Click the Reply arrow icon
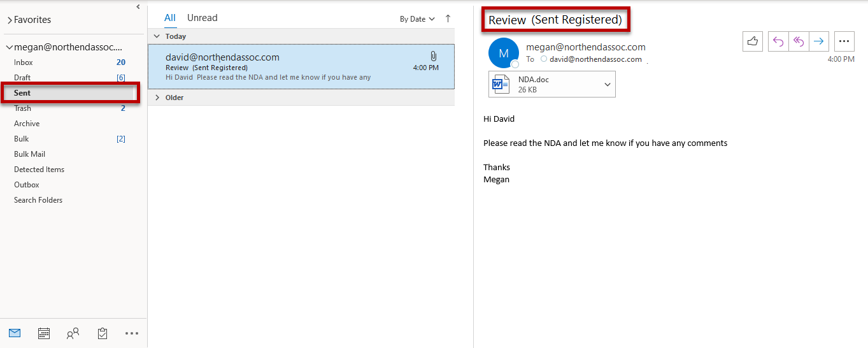 pos(778,41)
